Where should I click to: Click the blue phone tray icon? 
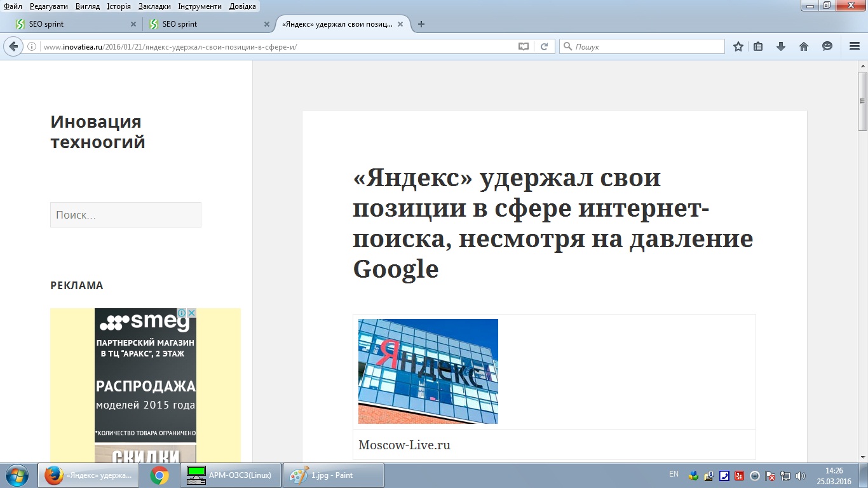pos(724,475)
